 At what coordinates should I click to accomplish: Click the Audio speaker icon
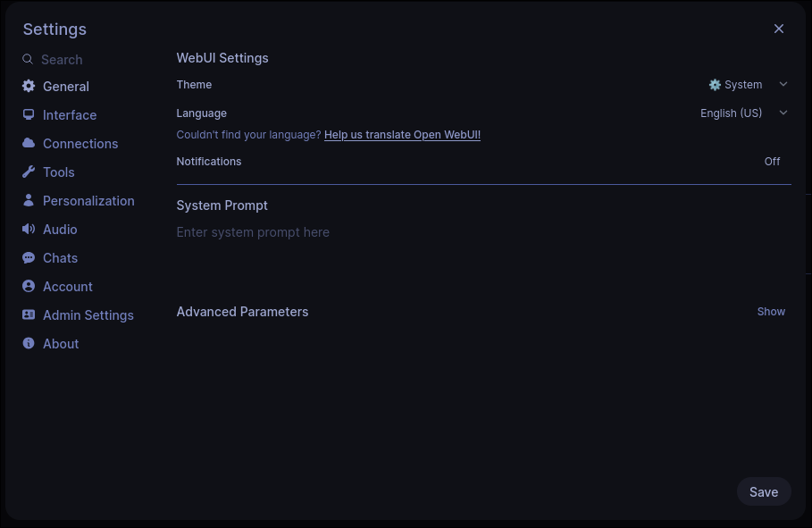tap(29, 229)
